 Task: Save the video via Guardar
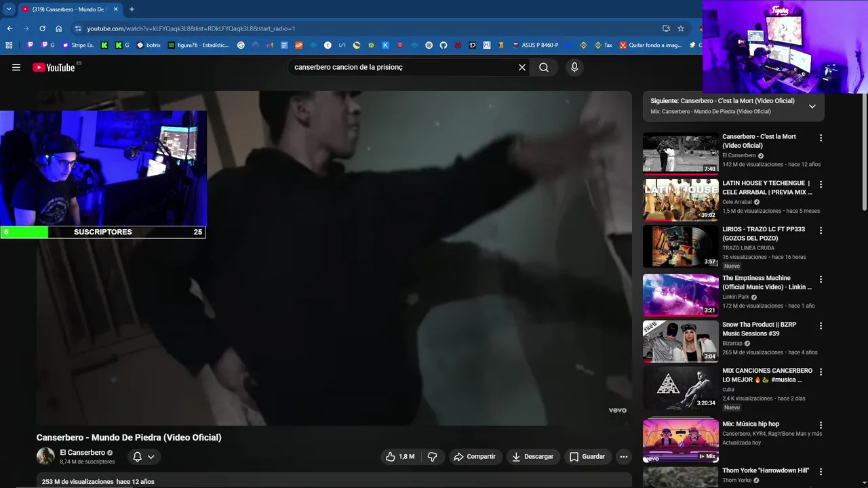(x=587, y=457)
